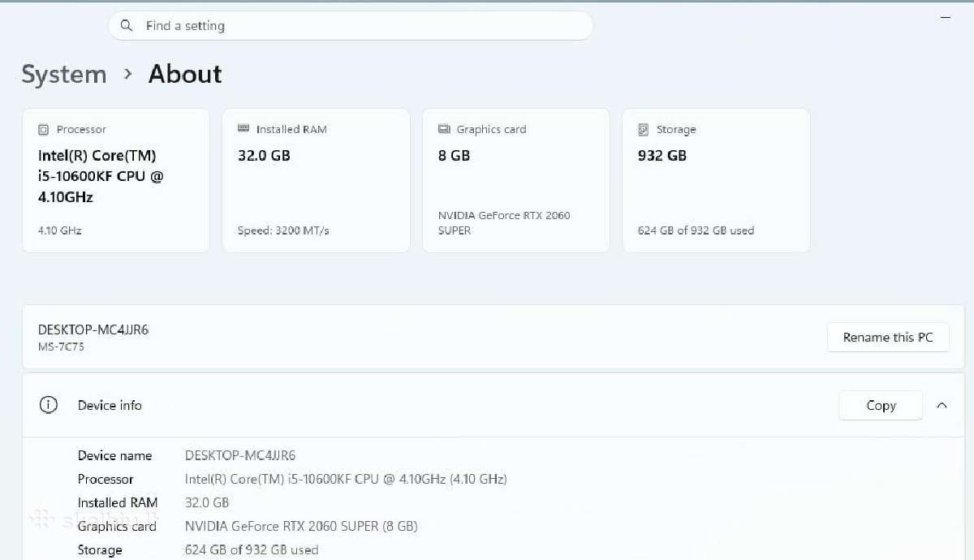974x560 pixels.
Task: Focus the Find a setting search field
Action: tap(351, 26)
